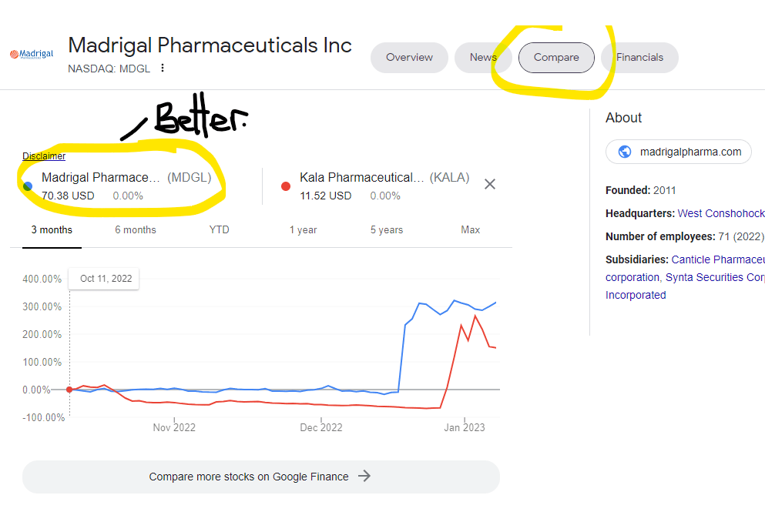The height and width of the screenshot is (532, 765).
Task: Switch to the Overview tab
Action: tap(409, 58)
